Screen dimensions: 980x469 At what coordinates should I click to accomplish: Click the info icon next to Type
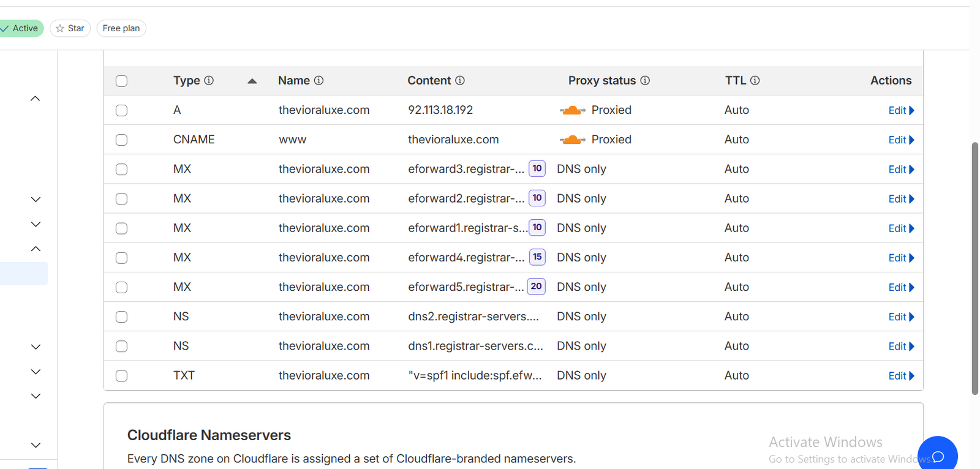[x=209, y=81]
